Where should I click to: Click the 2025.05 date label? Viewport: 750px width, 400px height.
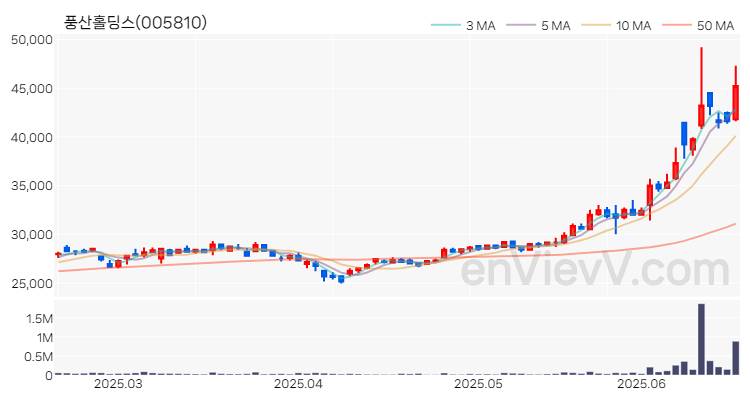point(478,384)
